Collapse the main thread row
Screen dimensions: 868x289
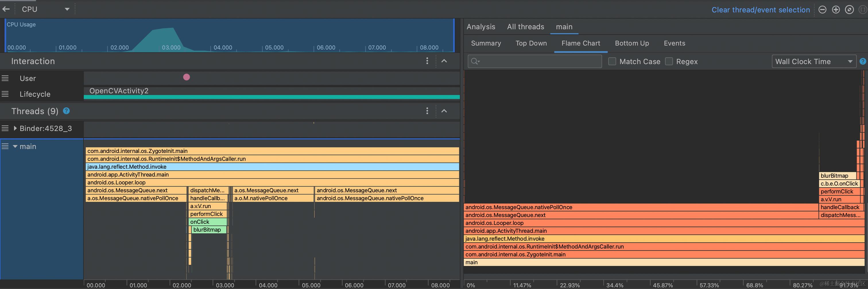pos(15,147)
